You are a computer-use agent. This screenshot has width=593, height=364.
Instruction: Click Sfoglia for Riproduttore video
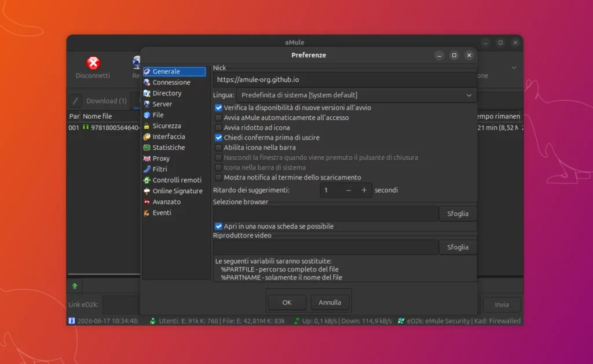coord(457,247)
